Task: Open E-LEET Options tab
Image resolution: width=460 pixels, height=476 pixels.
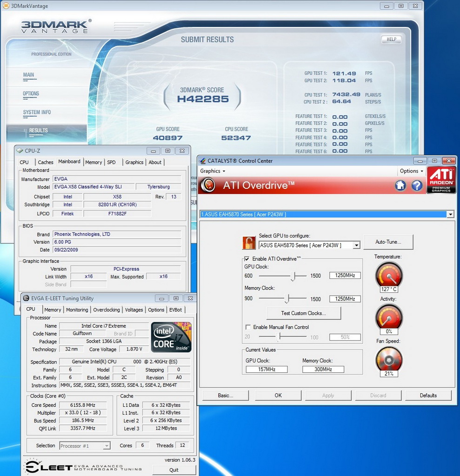Action: pos(156,310)
